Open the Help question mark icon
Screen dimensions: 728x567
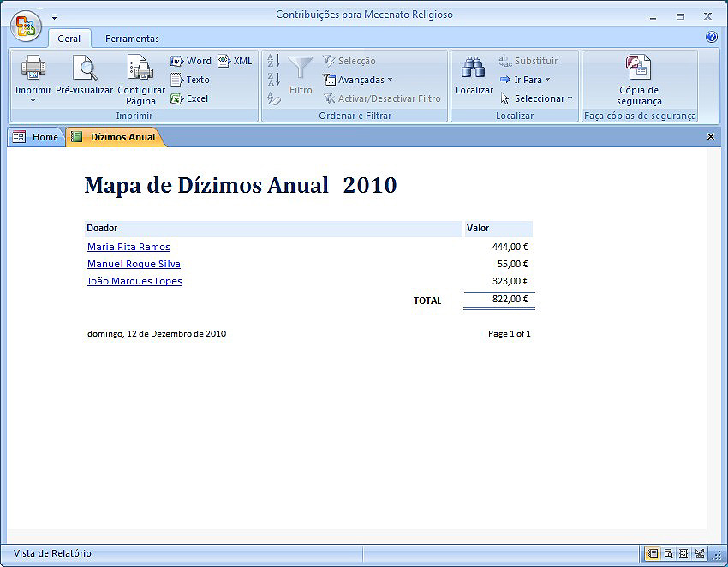tap(711, 38)
